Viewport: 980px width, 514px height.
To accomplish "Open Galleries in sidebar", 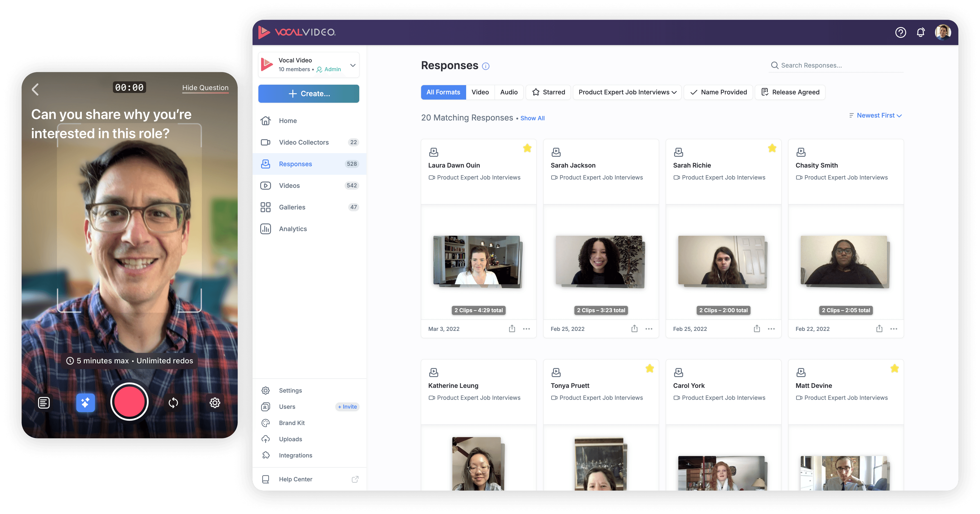I will click(309, 207).
